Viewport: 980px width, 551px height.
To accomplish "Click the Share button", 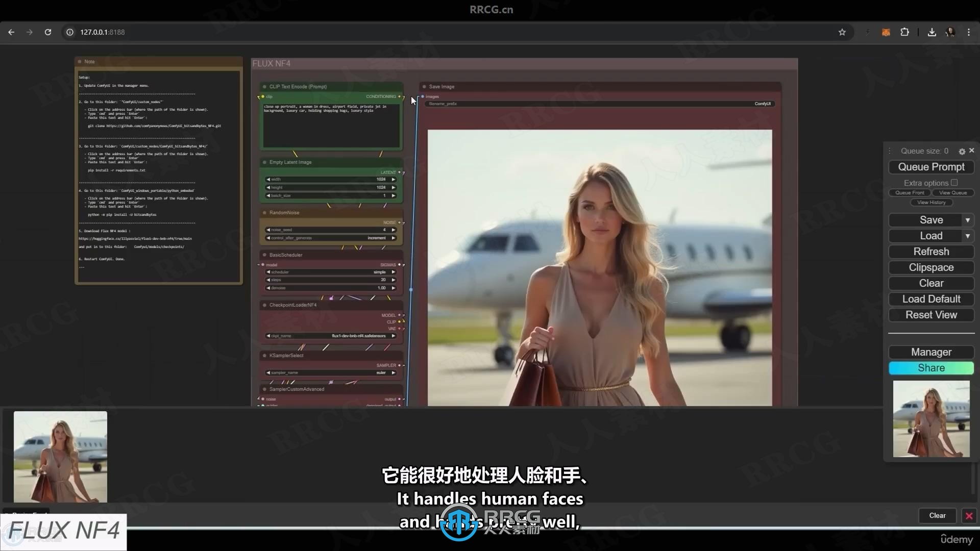I will pyautogui.click(x=931, y=367).
